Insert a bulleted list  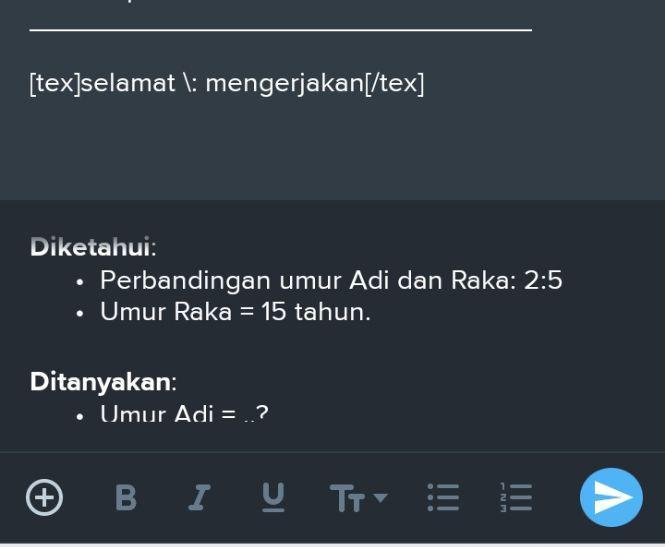click(443, 497)
